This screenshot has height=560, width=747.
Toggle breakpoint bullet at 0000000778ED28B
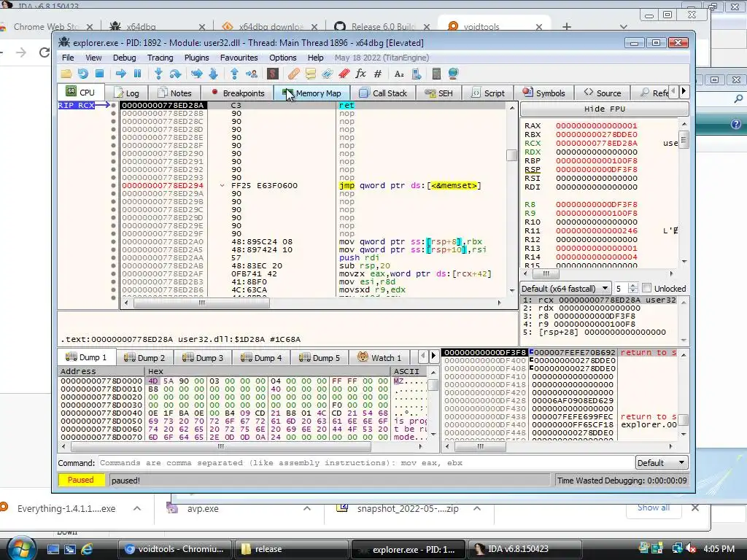coord(113,113)
